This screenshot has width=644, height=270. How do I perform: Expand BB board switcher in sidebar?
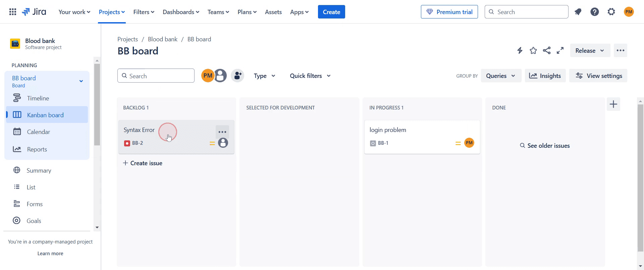(x=81, y=81)
